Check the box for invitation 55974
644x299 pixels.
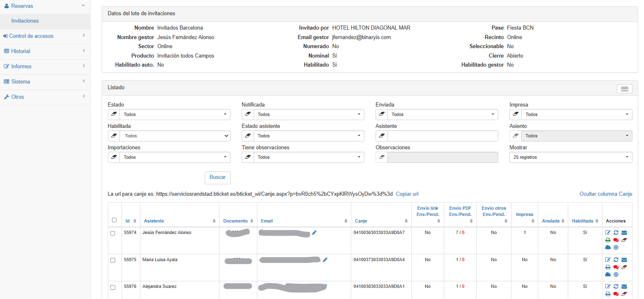point(113,234)
